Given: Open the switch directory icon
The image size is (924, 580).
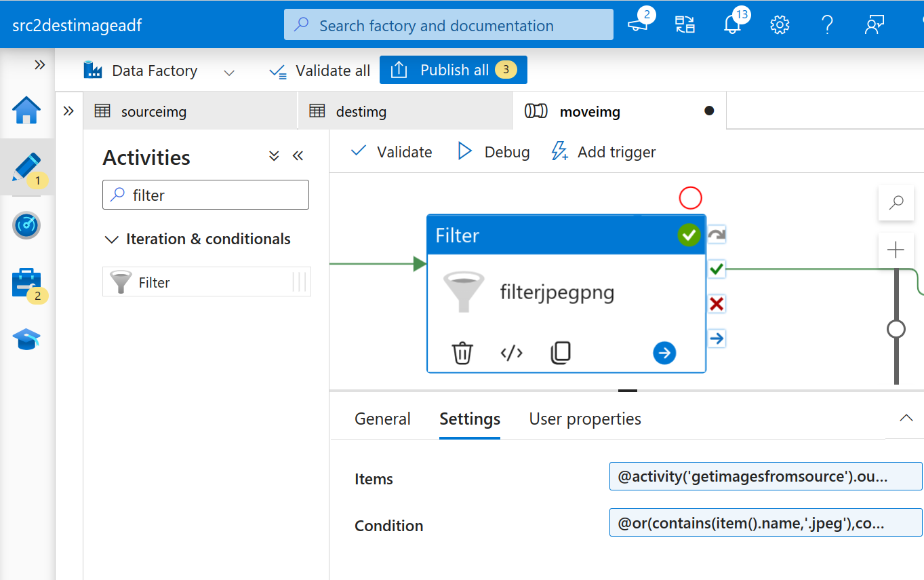Looking at the screenshot, I should click(x=685, y=25).
